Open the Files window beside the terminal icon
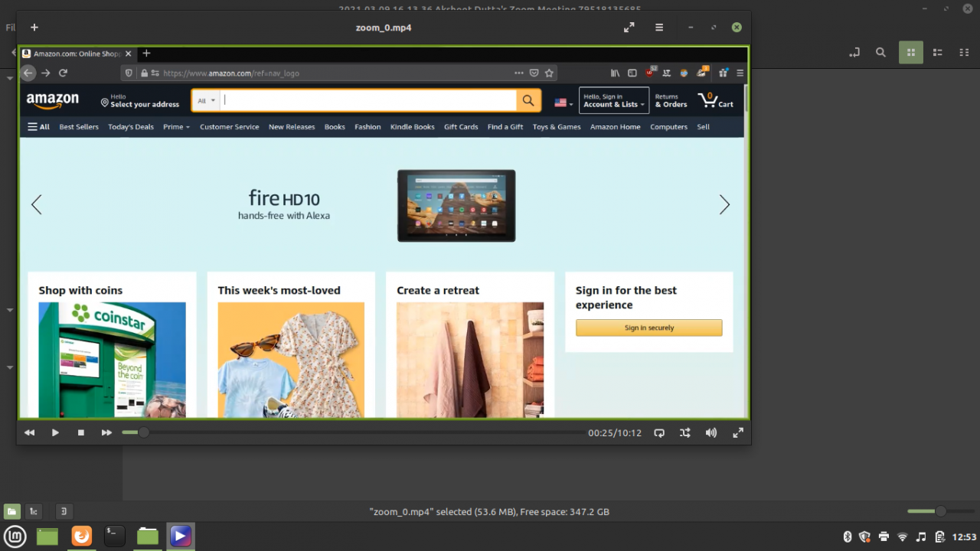980x551 pixels. [148, 536]
